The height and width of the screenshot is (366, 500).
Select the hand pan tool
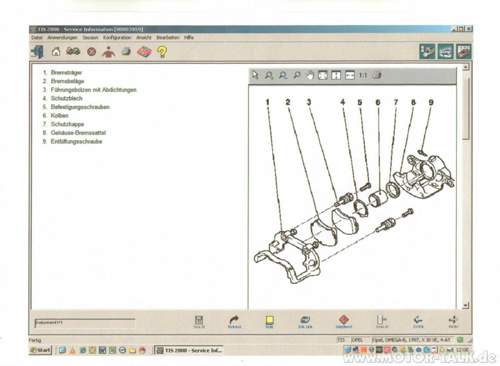click(x=310, y=75)
